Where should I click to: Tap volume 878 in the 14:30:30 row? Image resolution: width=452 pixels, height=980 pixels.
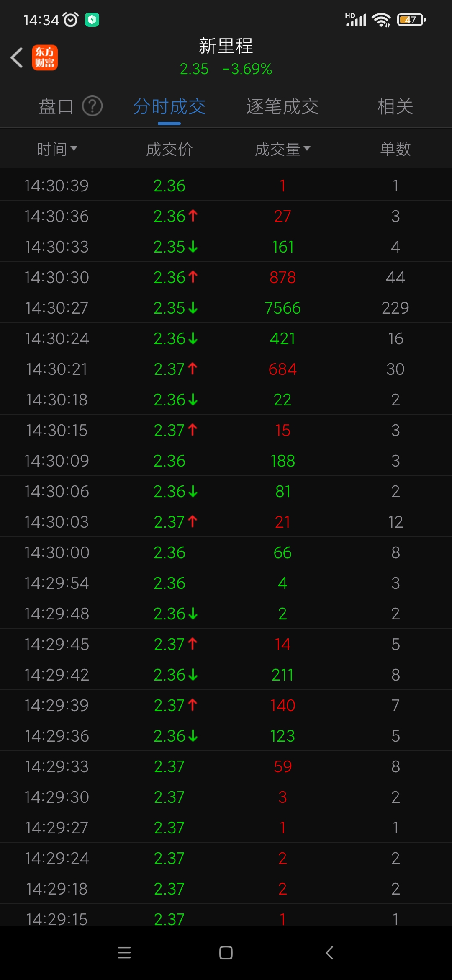tap(282, 277)
